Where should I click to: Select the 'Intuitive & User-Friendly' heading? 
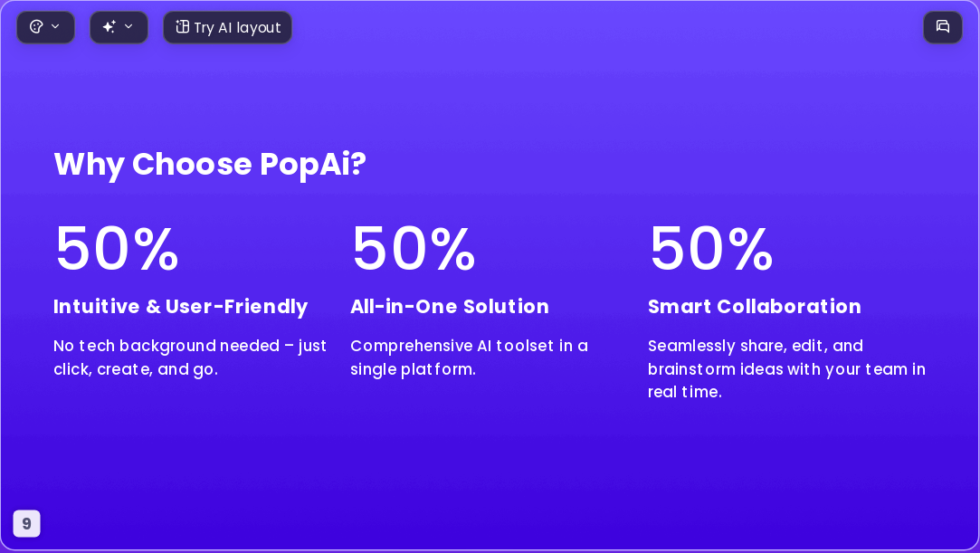pos(181,307)
